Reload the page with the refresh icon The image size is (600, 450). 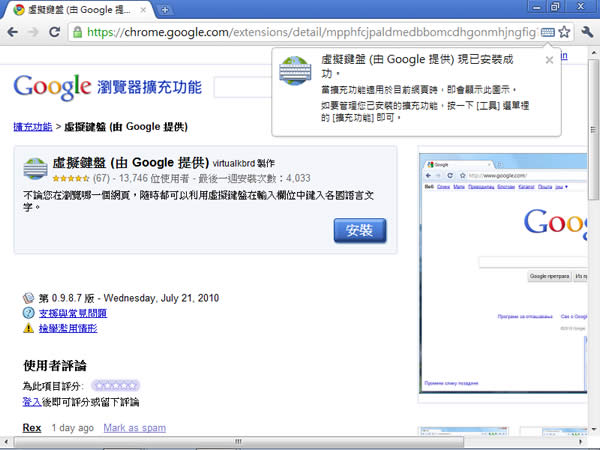pyautogui.click(x=55, y=32)
